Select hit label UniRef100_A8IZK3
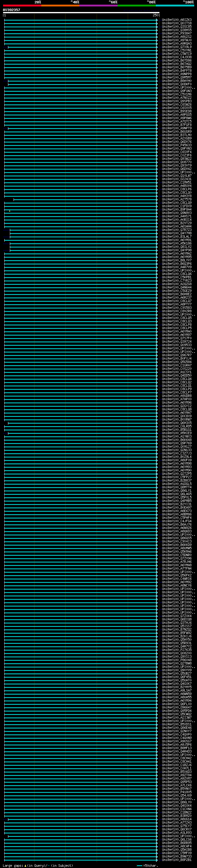This screenshot has height=868, width=197. pyautogui.click(x=177, y=20)
